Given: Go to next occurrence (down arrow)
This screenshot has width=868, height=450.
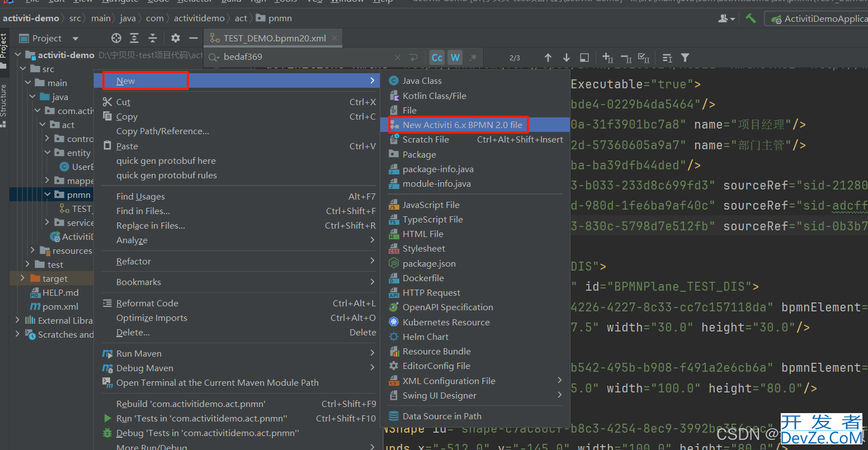Looking at the screenshot, I should pyautogui.click(x=567, y=58).
